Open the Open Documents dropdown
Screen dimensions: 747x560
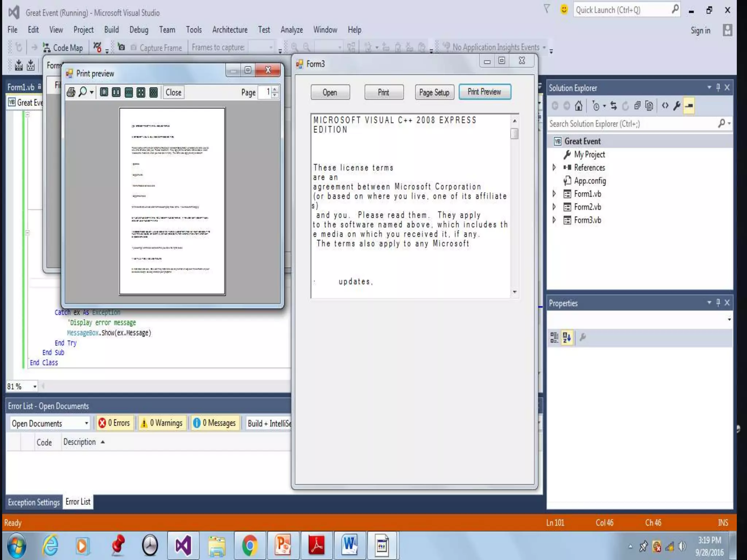pos(86,423)
